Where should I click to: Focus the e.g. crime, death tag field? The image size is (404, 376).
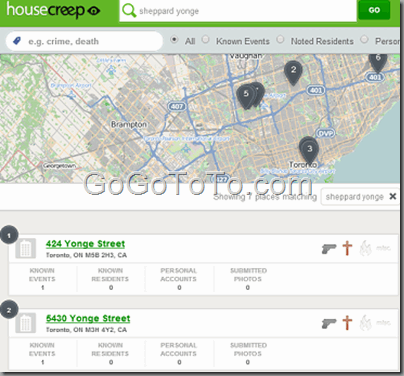point(84,41)
